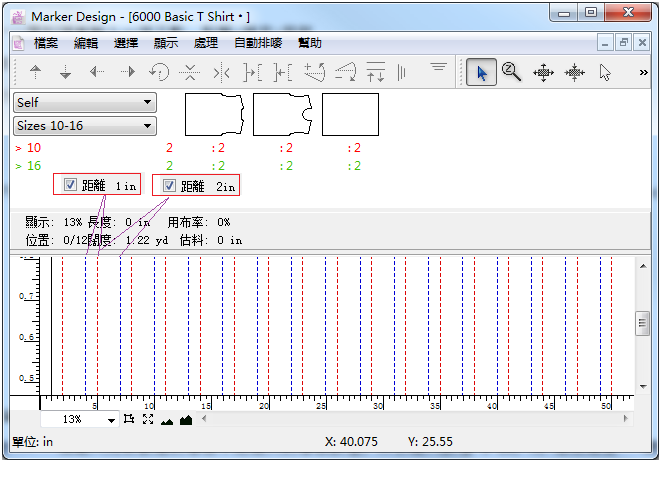Click the move left arrow tool
The image size is (662, 490).
(97, 72)
